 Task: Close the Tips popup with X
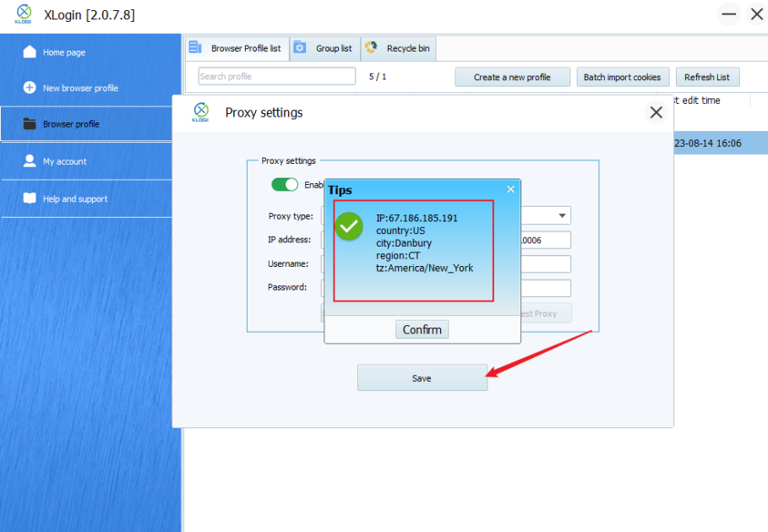[510, 189]
